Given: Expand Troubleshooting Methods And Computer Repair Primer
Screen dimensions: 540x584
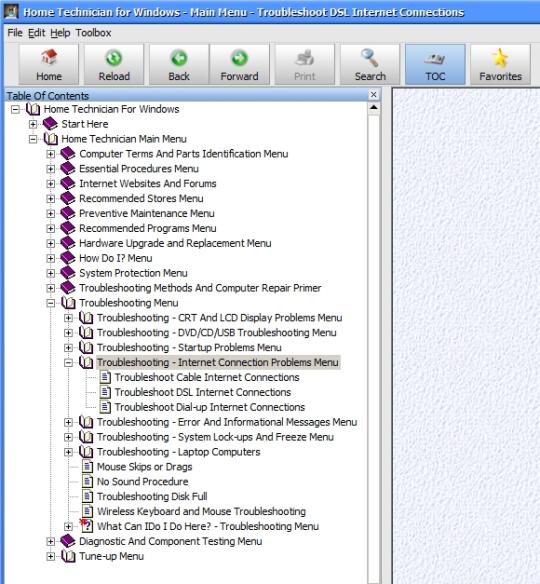Looking at the screenshot, I should click(51, 288).
